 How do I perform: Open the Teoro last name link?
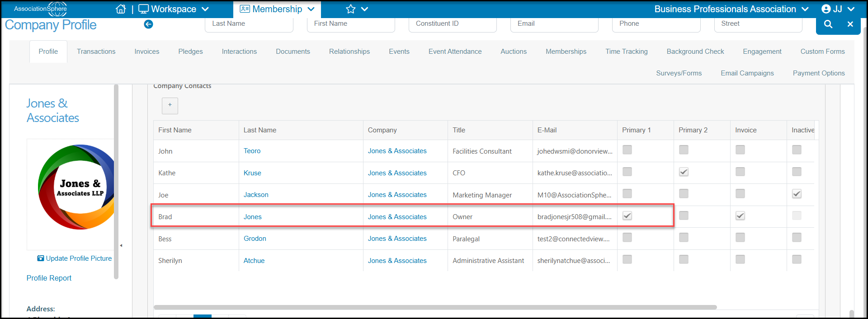coord(252,151)
